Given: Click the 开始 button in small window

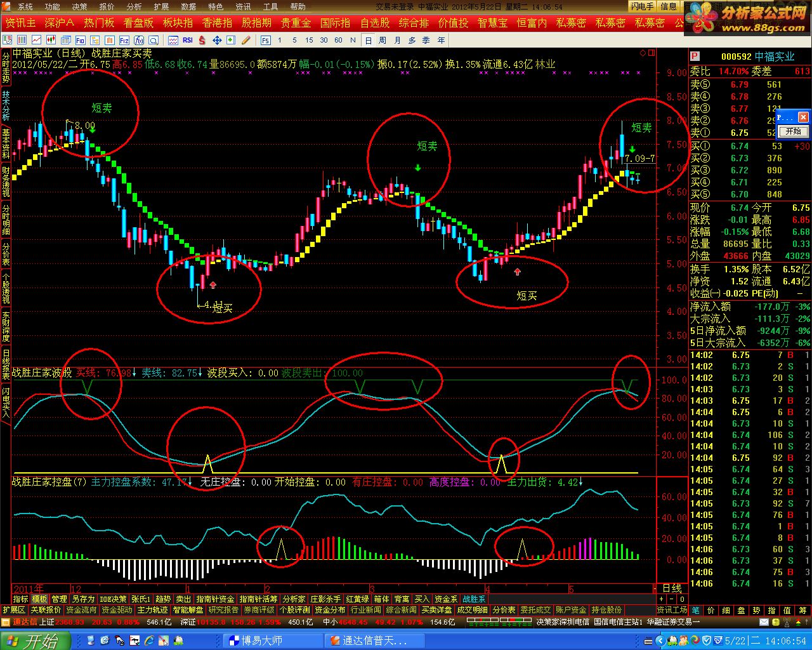Looking at the screenshot, I should 793,131.
